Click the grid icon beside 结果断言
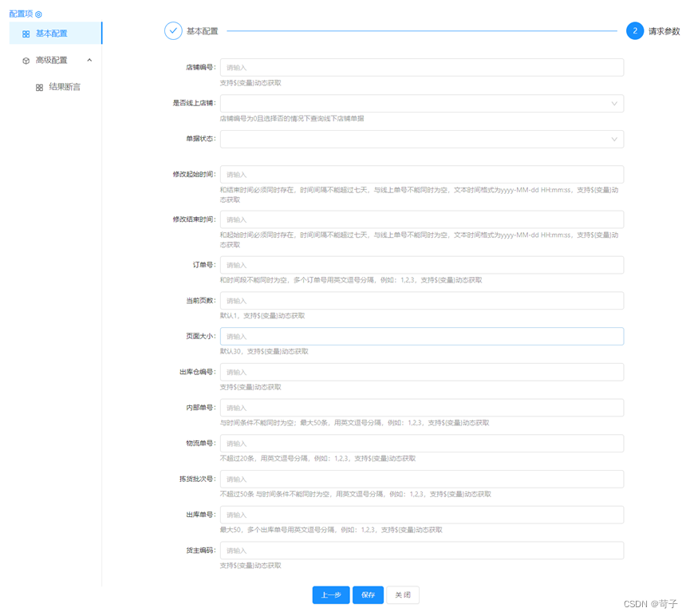This screenshot has height=616, width=690. (x=39, y=88)
